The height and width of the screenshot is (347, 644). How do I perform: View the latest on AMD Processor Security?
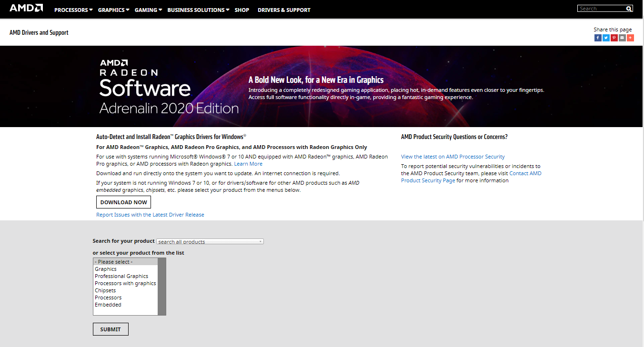[453, 157]
